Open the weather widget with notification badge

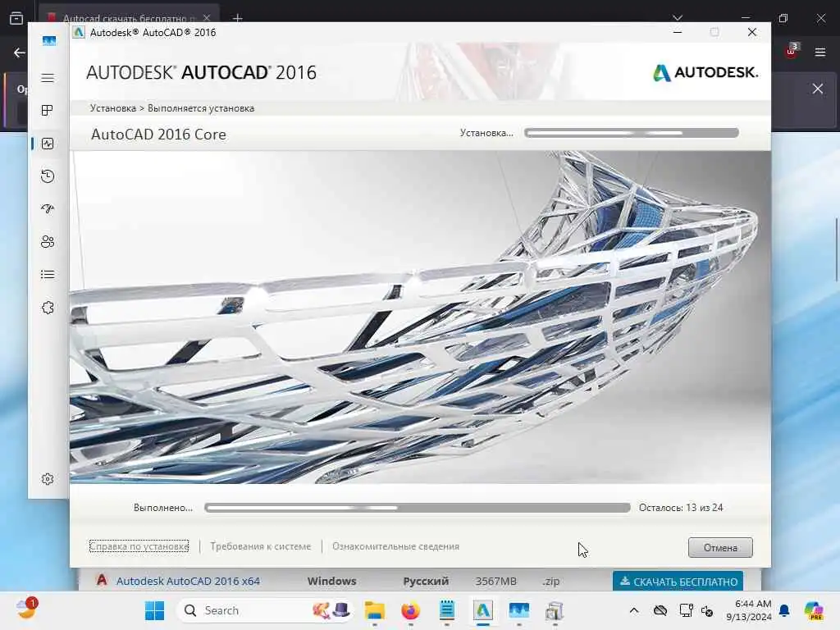pyautogui.click(x=25, y=609)
